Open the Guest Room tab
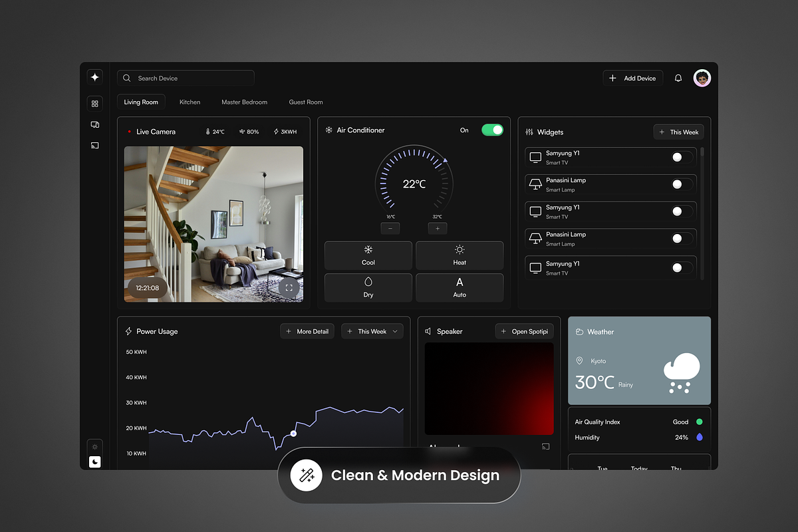The width and height of the screenshot is (798, 532). point(306,102)
